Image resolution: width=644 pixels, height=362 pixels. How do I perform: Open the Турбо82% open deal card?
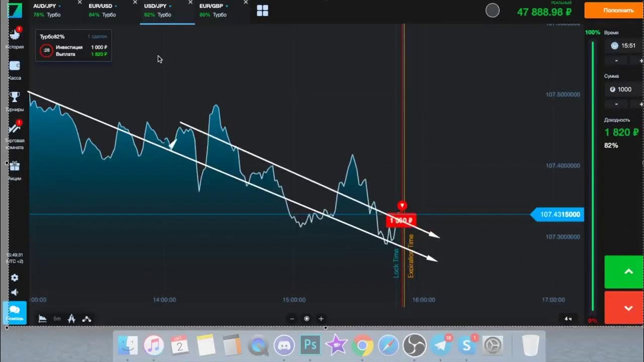[x=73, y=45]
